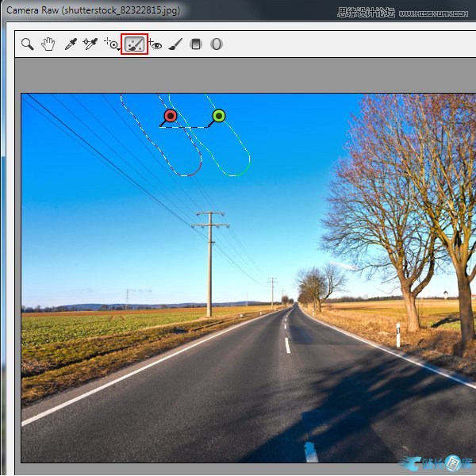The width and height of the screenshot is (476, 476).
Task: Activate the Hand tool
Action: (48, 44)
